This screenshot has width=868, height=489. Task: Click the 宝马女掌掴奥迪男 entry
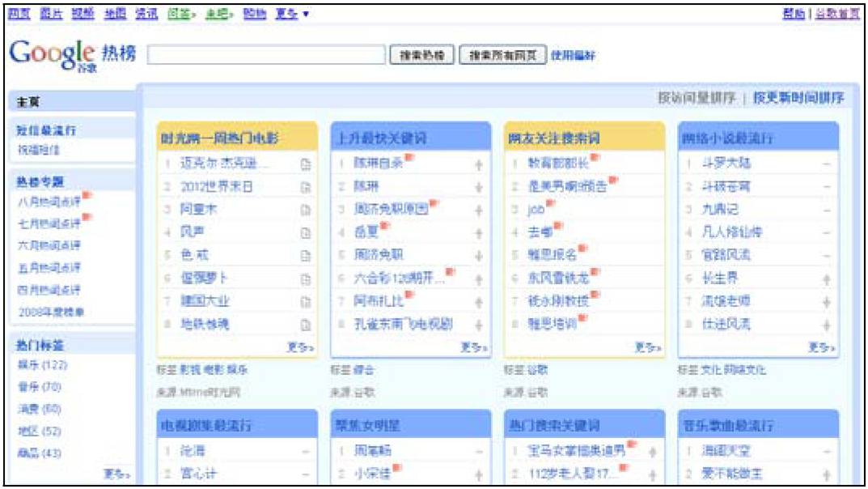[x=577, y=450]
